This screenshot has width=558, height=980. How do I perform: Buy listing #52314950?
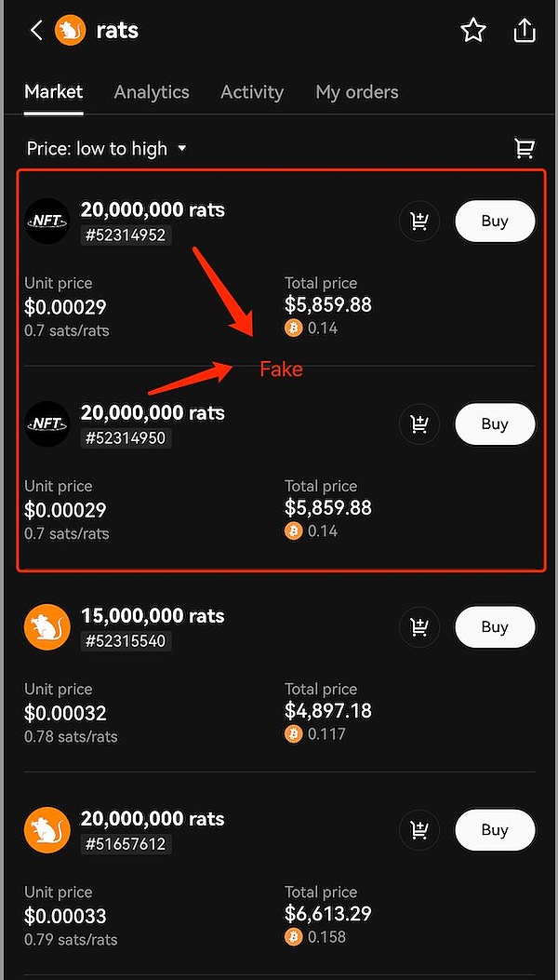coord(495,424)
